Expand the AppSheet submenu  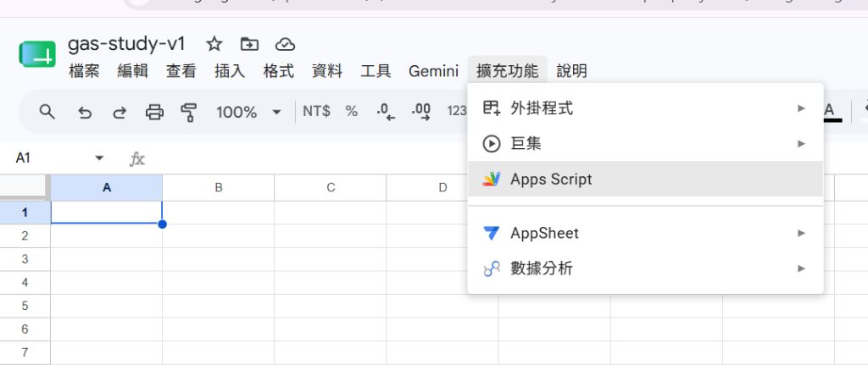point(645,233)
